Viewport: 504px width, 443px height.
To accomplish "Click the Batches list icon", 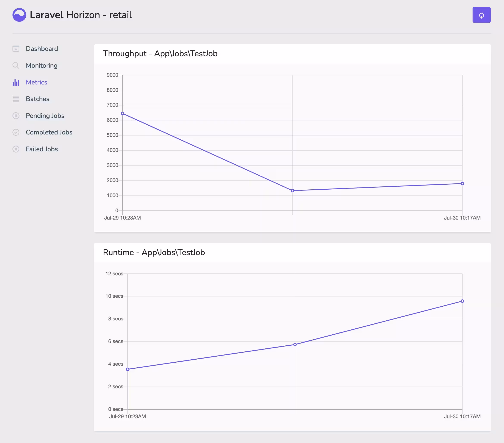I will pos(16,99).
